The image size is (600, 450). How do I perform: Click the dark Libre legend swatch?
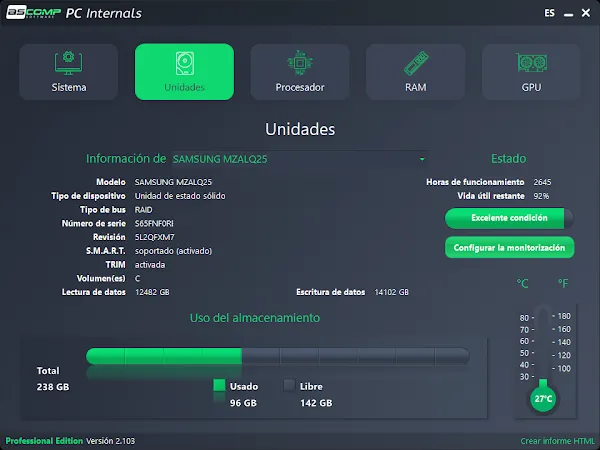(289, 385)
